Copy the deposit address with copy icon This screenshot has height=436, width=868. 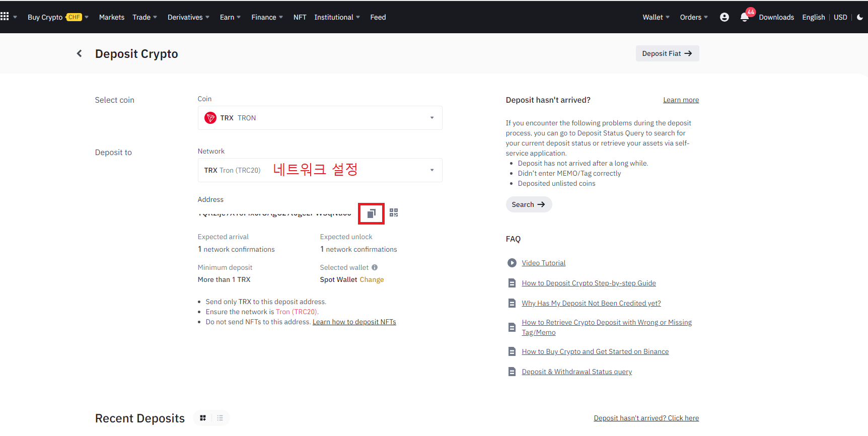[x=371, y=213]
